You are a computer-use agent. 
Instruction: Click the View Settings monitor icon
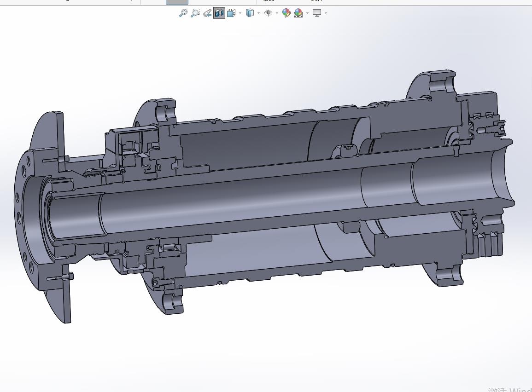click(x=317, y=13)
